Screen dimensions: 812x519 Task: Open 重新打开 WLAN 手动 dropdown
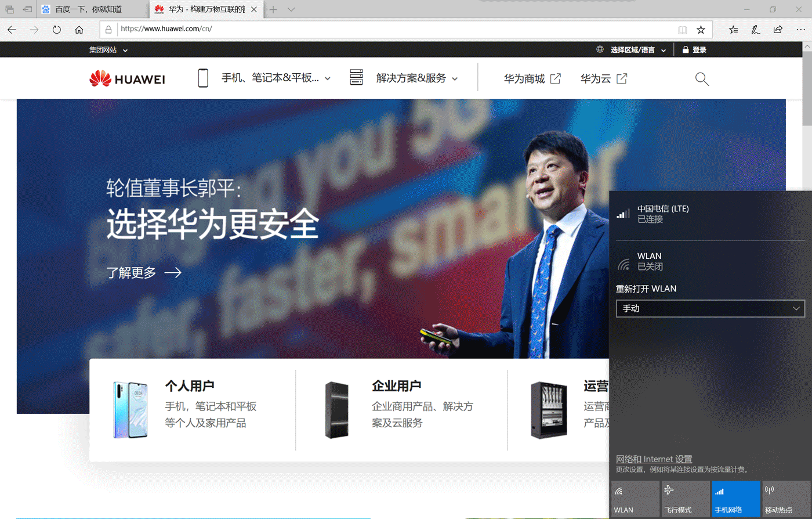pos(710,308)
